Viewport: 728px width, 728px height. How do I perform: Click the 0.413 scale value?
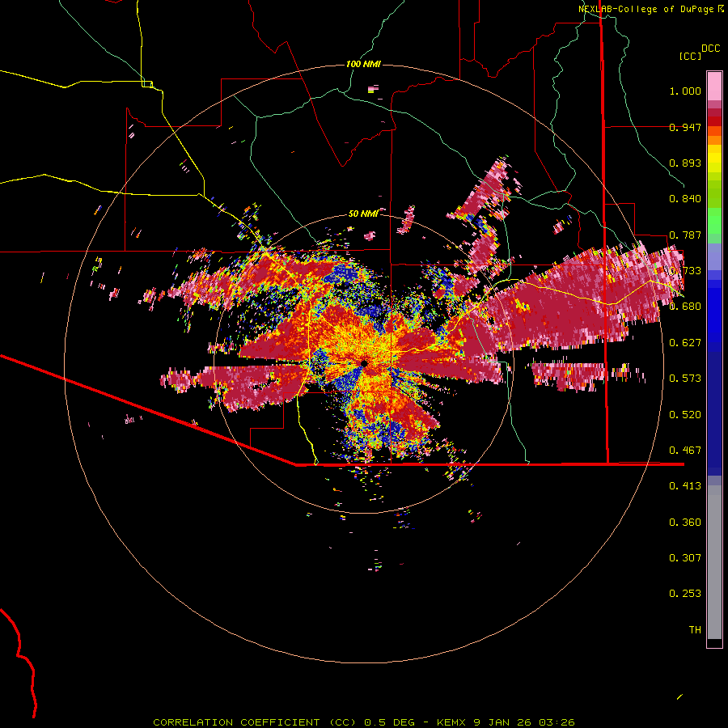[685, 486]
